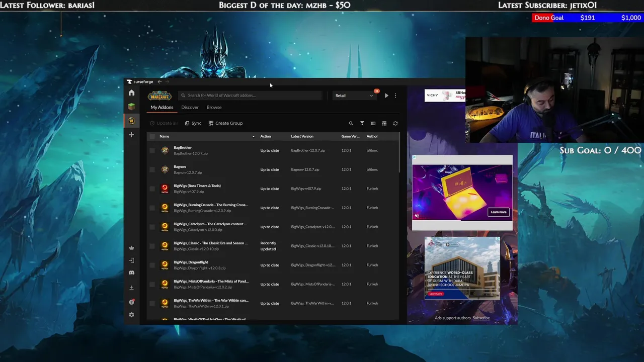Click author 'jaliborc' in Bagnon row
The width and height of the screenshot is (644, 362).
pyautogui.click(x=372, y=169)
